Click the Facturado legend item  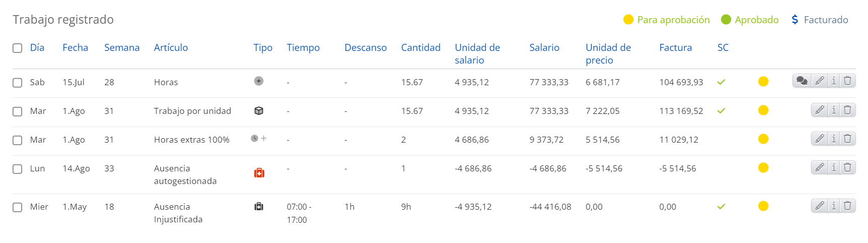[x=820, y=20]
